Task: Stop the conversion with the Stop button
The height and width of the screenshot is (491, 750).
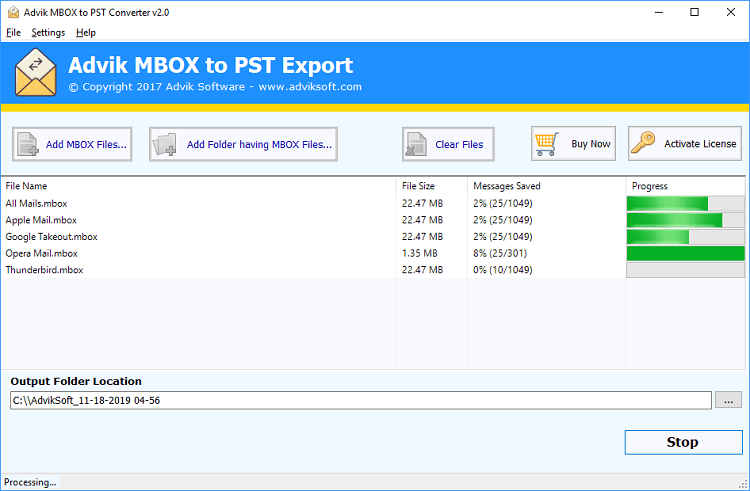Action: (684, 442)
